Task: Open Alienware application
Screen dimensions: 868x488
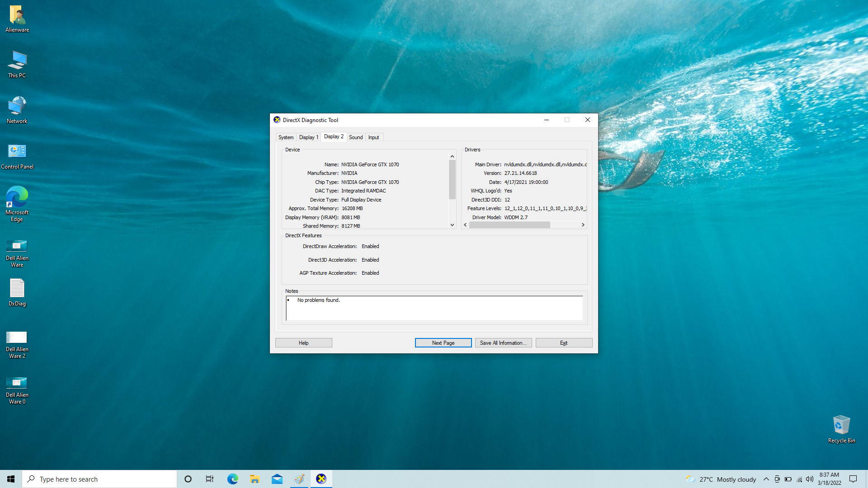Action: [17, 16]
